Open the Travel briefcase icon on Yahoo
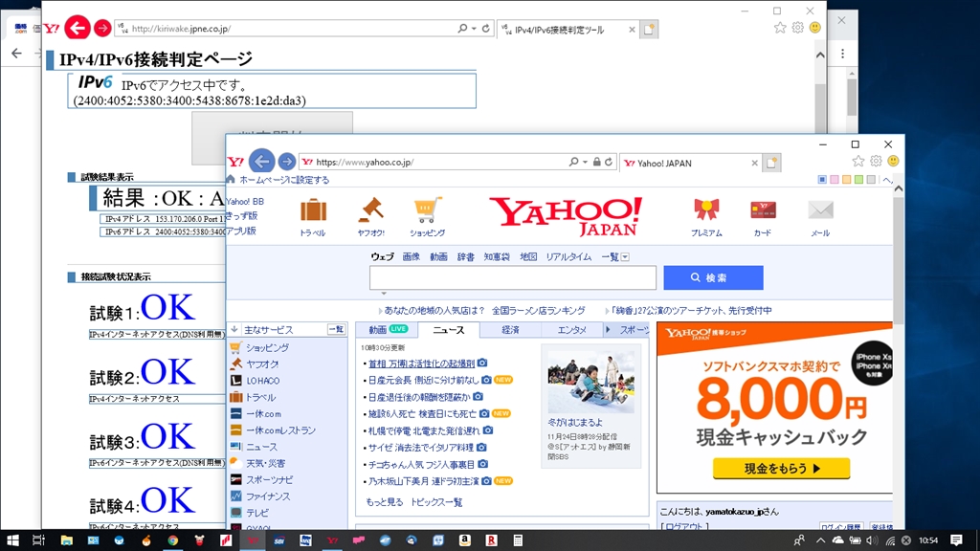 pos(313,210)
